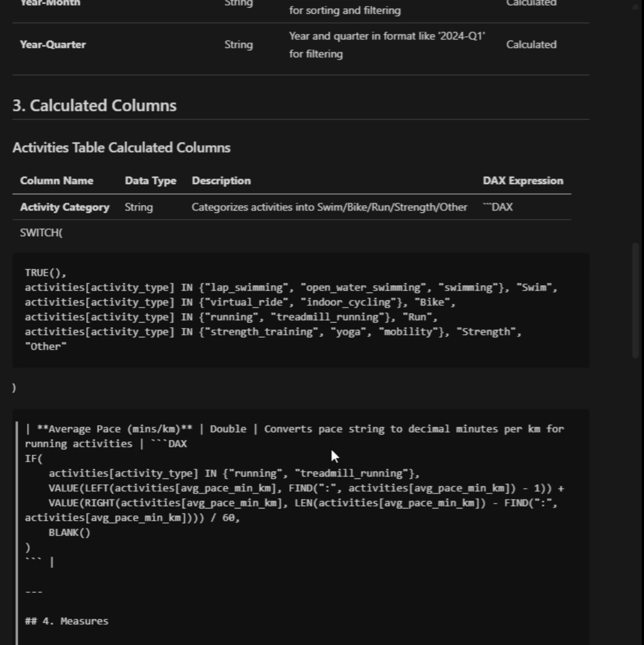The width and height of the screenshot is (644, 645).
Task: Click the 'DAX Expression' table header
Action: pos(523,181)
